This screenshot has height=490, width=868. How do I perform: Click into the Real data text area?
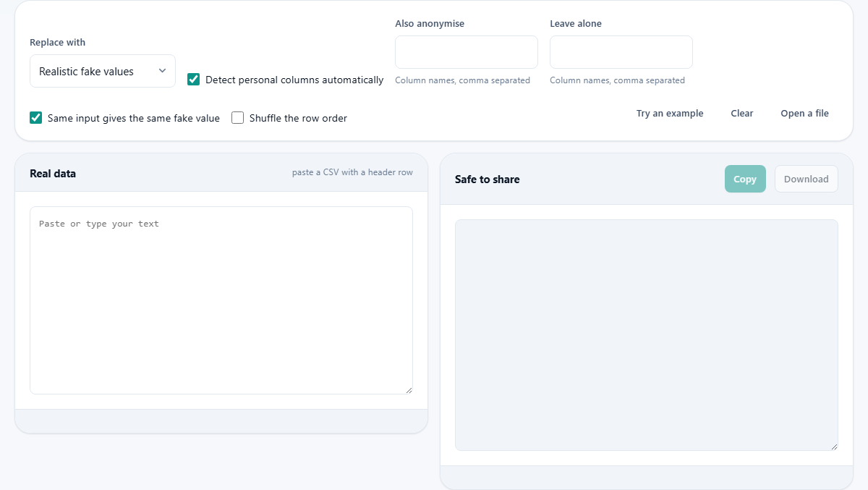click(x=221, y=300)
